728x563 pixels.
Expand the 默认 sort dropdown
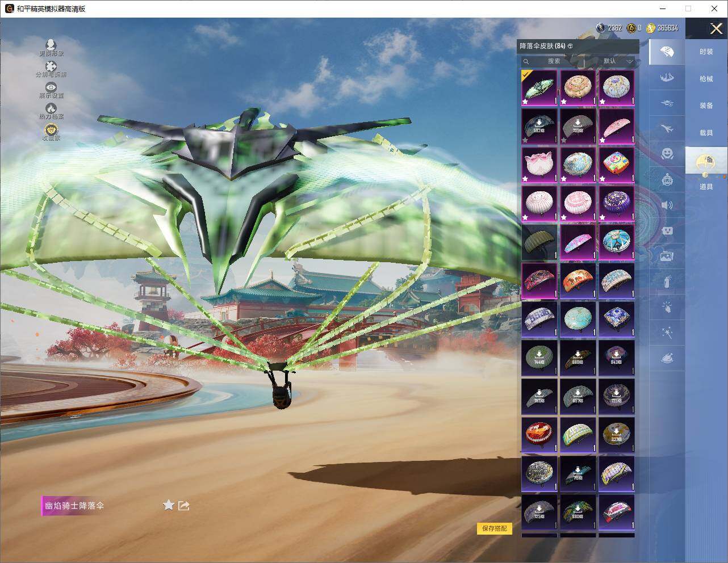point(617,61)
